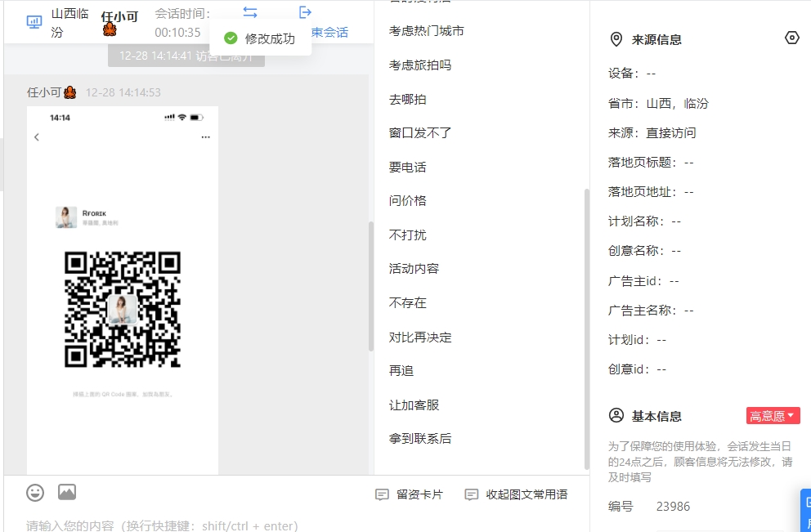
Task: Click the Rforik profile avatar in screenshot
Action: tap(66, 217)
